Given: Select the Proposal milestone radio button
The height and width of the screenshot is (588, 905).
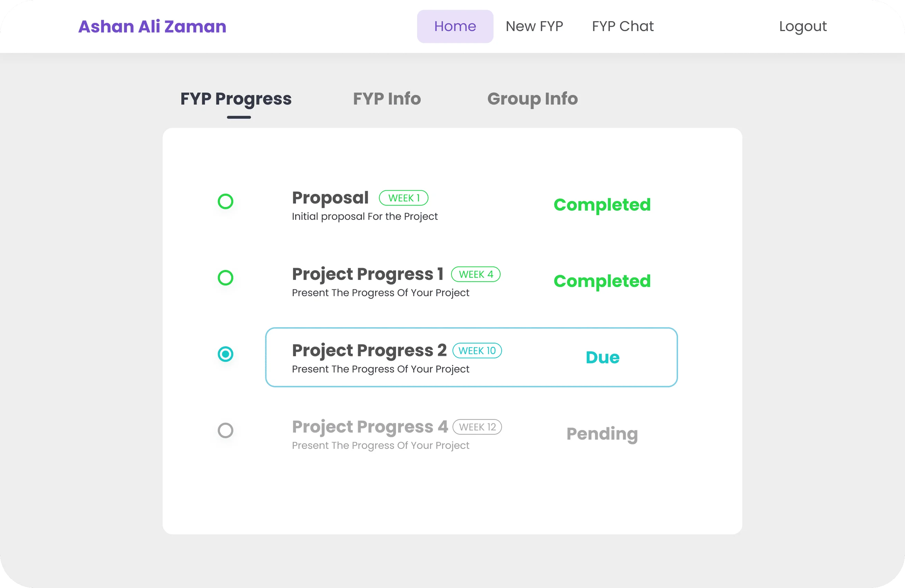Looking at the screenshot, I should [226, 201].
